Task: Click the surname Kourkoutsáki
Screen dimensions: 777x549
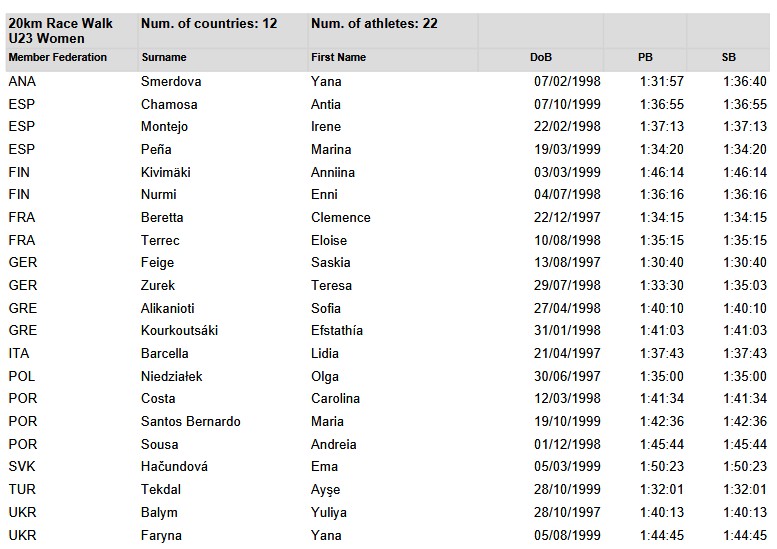Action: (x=179, y=330)
